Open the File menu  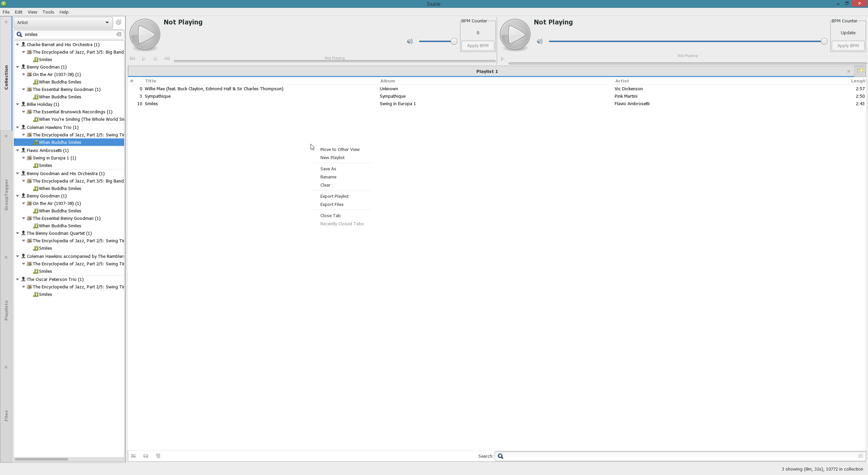tap(6, 12)
